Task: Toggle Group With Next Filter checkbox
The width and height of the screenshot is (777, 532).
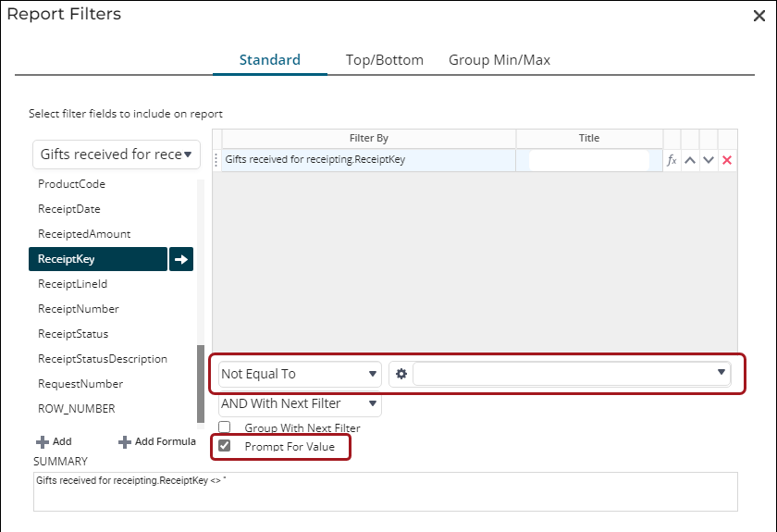Action: click(x=225, y=427)
